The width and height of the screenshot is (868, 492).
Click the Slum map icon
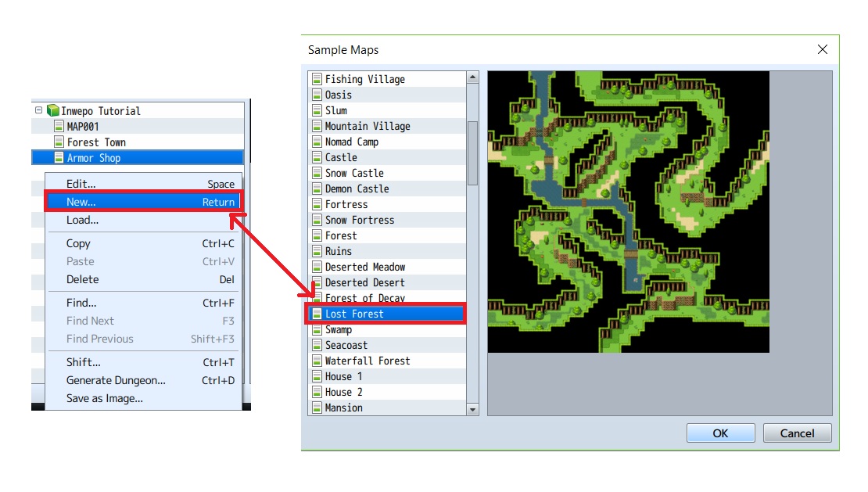coord(317,110)
